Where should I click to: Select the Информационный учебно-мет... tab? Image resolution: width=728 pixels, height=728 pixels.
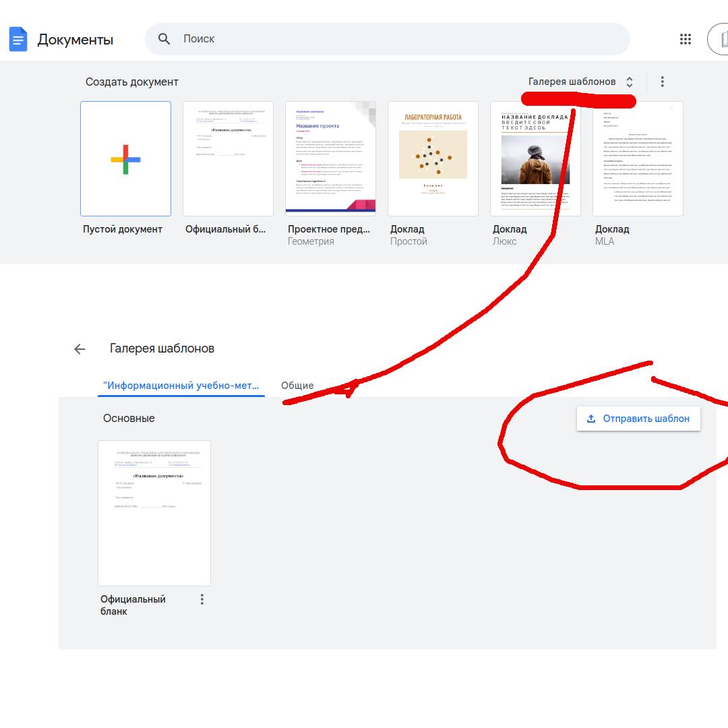181,386
